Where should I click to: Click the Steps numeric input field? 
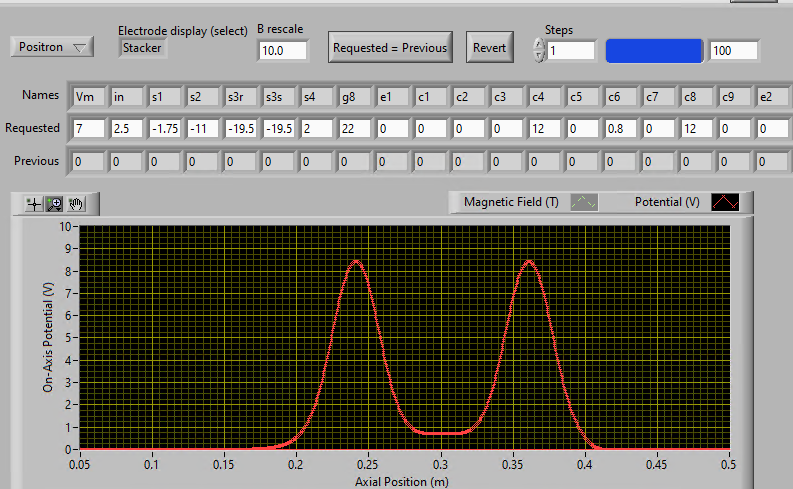571,50
